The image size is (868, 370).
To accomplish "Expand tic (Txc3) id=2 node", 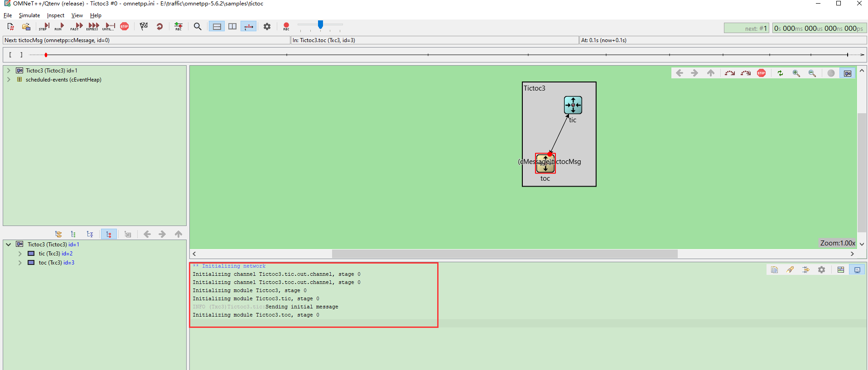I will tap(20, 254).
